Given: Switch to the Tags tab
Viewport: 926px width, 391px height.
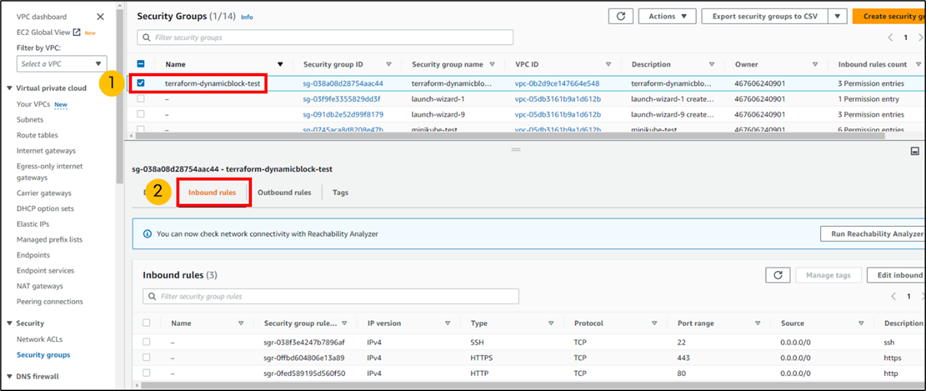Looking at the screenshot, I should [x=340, y=193].
